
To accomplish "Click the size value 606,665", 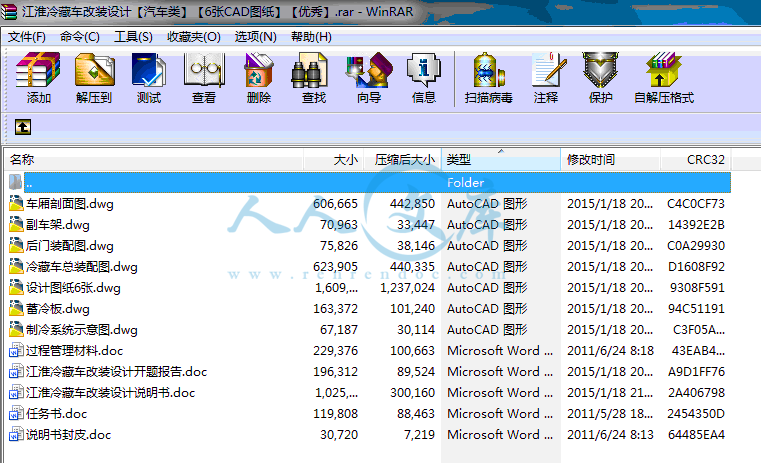I will pyautogui.click(x=335, y=204).
